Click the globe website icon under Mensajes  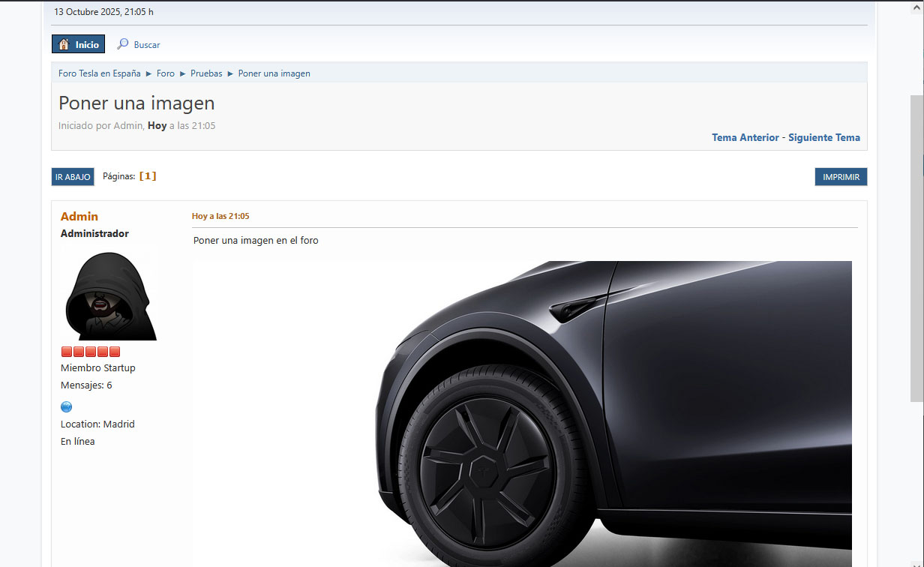[66, 406]
